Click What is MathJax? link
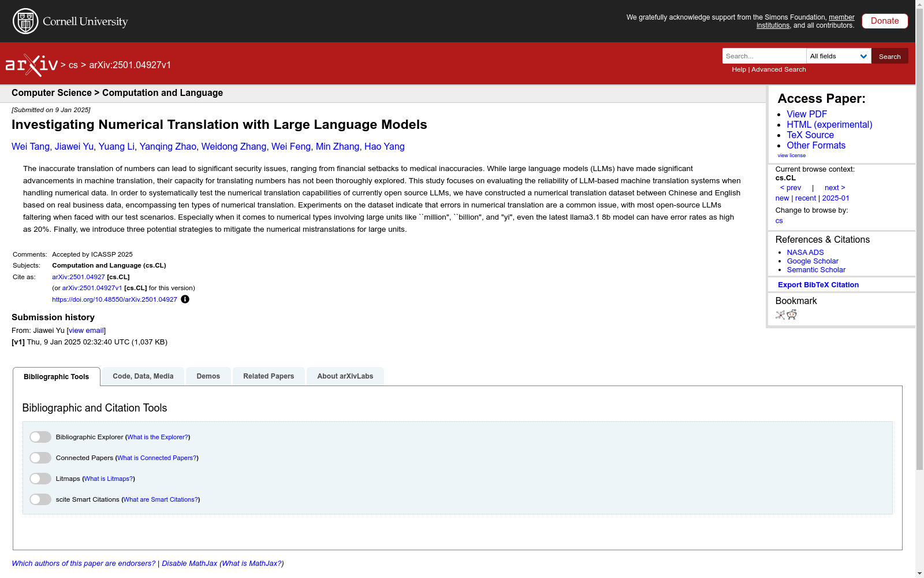 (x=252, y=564)
